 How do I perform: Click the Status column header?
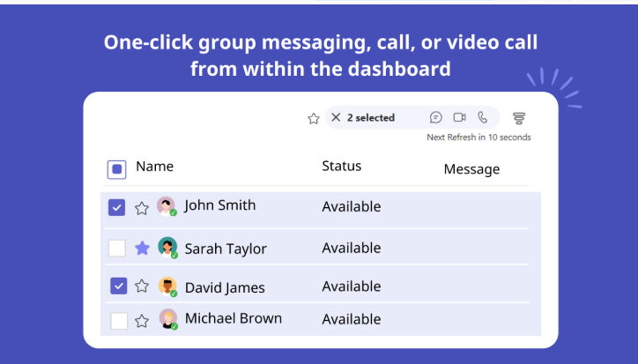tap(341, 166)
